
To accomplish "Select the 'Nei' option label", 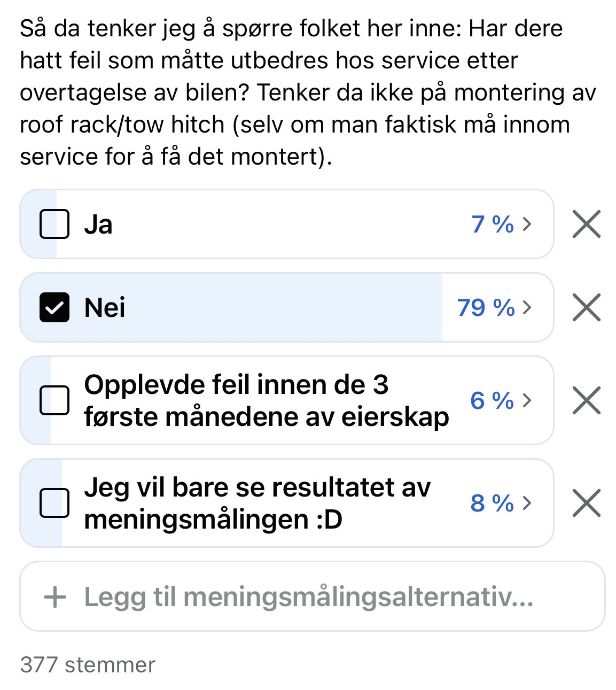I will [105, 307].
